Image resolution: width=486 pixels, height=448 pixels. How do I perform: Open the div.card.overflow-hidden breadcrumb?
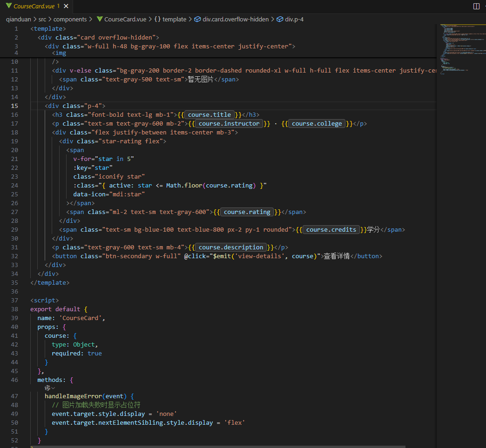tap(236, 19)
